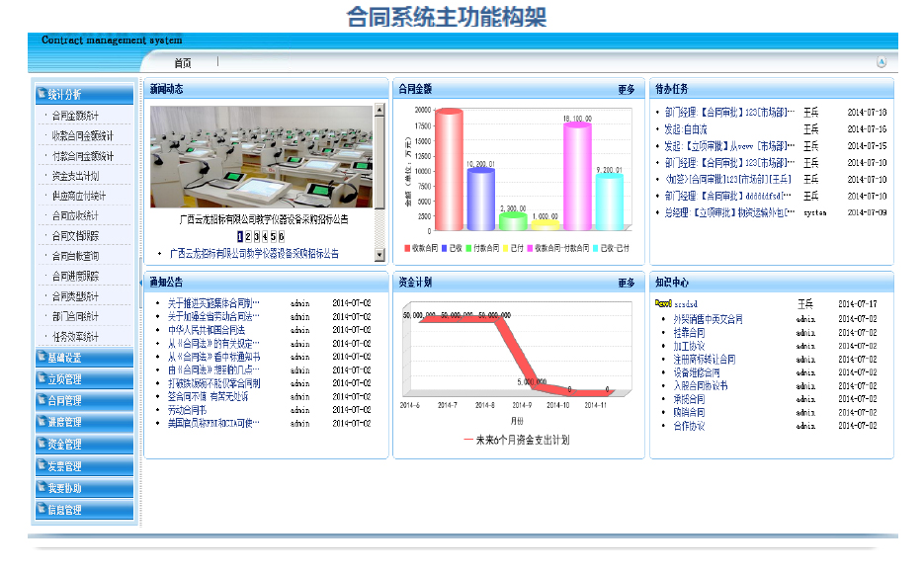Image resolution: width=924 pixels, height=574 pixels.
Task: Go to news slide 6
Action: [x=281, y=236]
